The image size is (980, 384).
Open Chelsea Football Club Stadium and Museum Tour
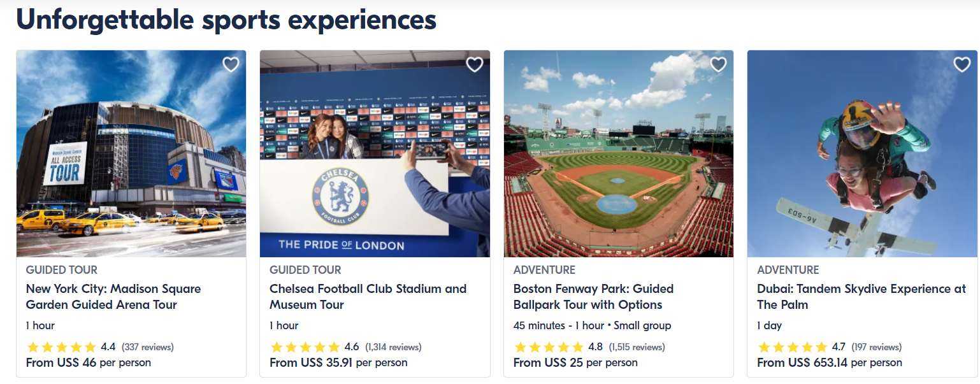[x=368, y=297]
